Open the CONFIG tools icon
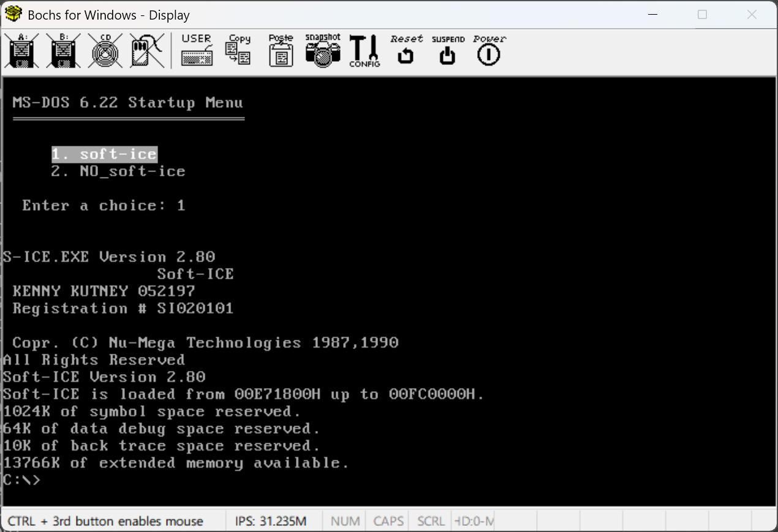 tap(364, 51)
